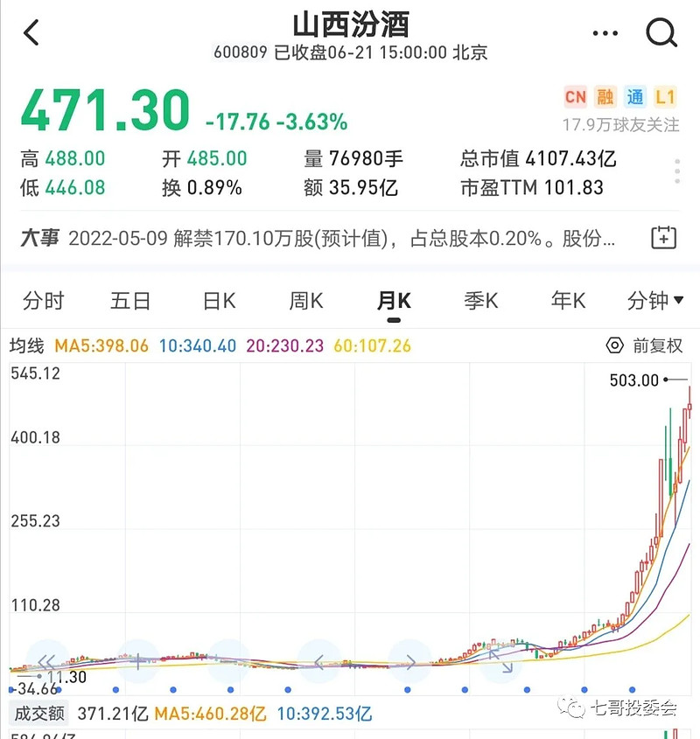The image size is (700, 739).
Task: Tap the MA5:398.06 value
Action: click(101, 345)
